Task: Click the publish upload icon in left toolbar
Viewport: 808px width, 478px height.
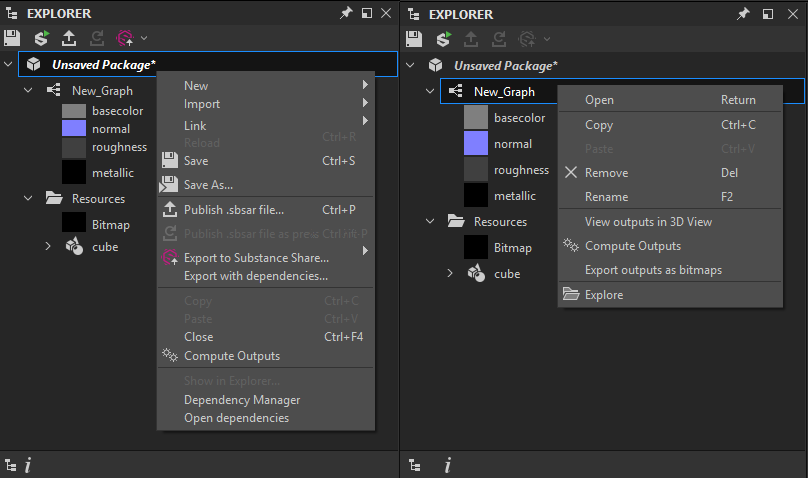Action: pyautogui.click(x=68, y=38)
